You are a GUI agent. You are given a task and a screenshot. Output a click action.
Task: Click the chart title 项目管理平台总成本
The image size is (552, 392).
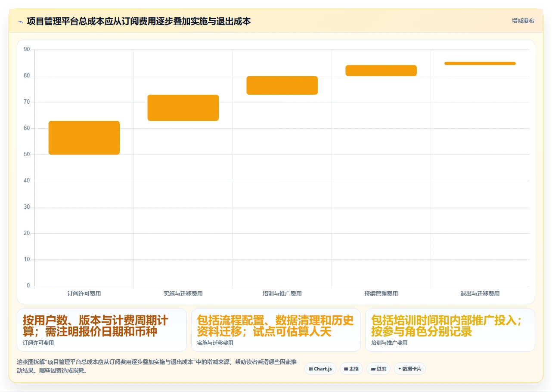139,21
